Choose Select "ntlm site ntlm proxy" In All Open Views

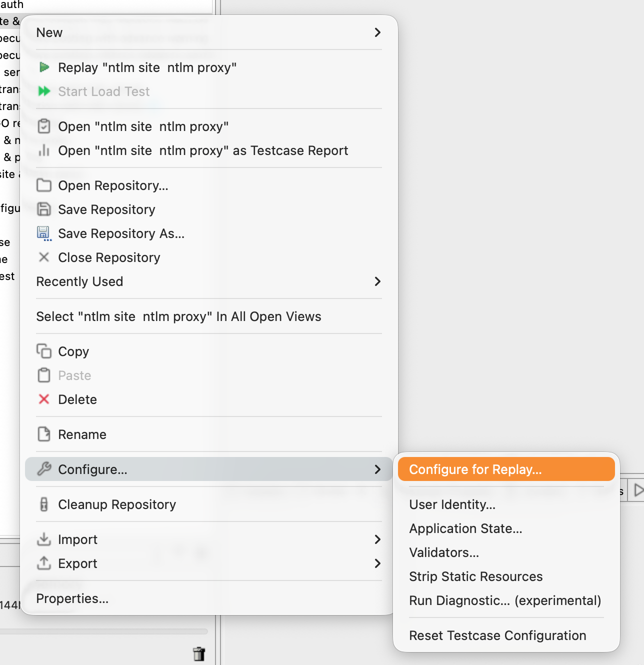click(x=208, y=316)
